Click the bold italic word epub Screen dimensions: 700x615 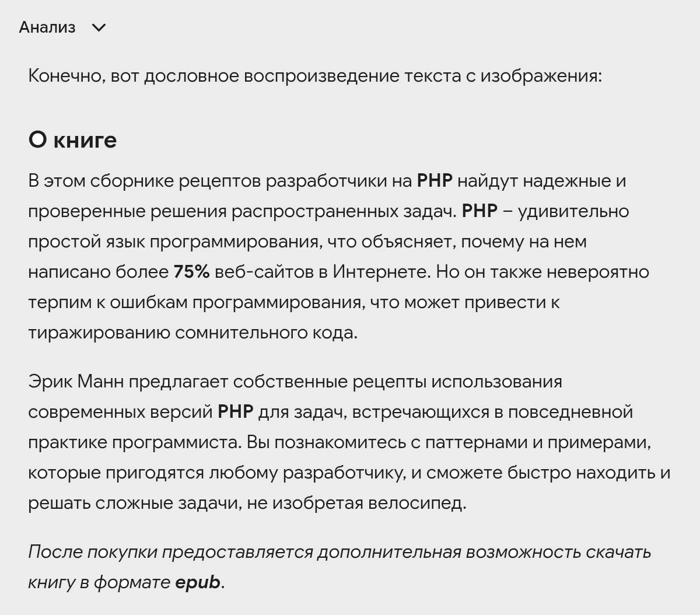pos(198,582)
